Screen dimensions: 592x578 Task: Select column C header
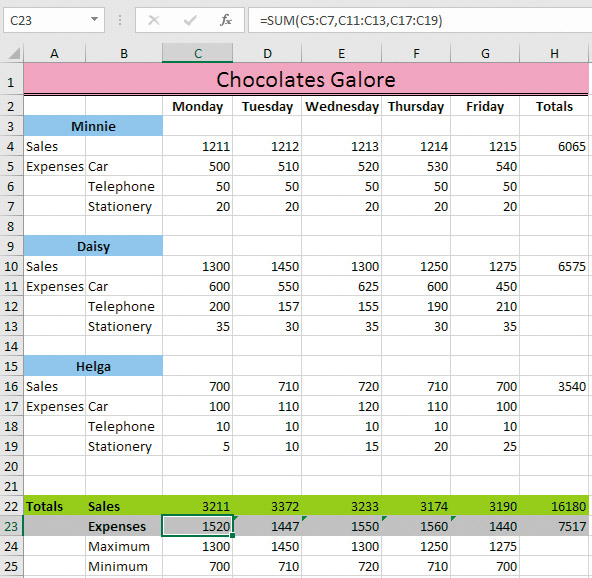click(197, 53)
